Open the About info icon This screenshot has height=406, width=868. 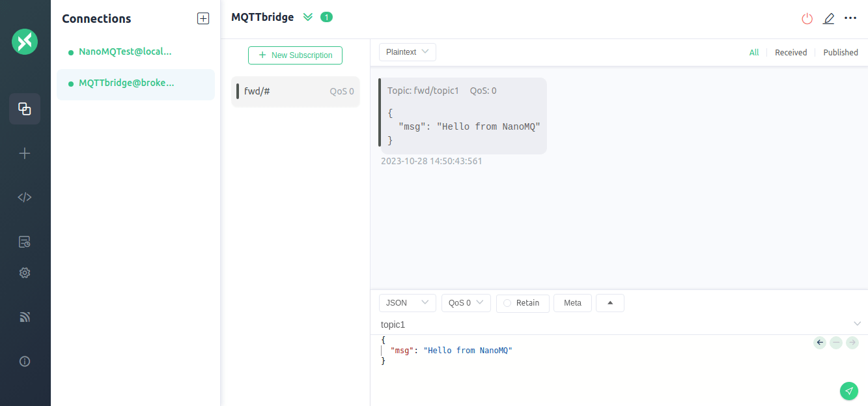25,361
